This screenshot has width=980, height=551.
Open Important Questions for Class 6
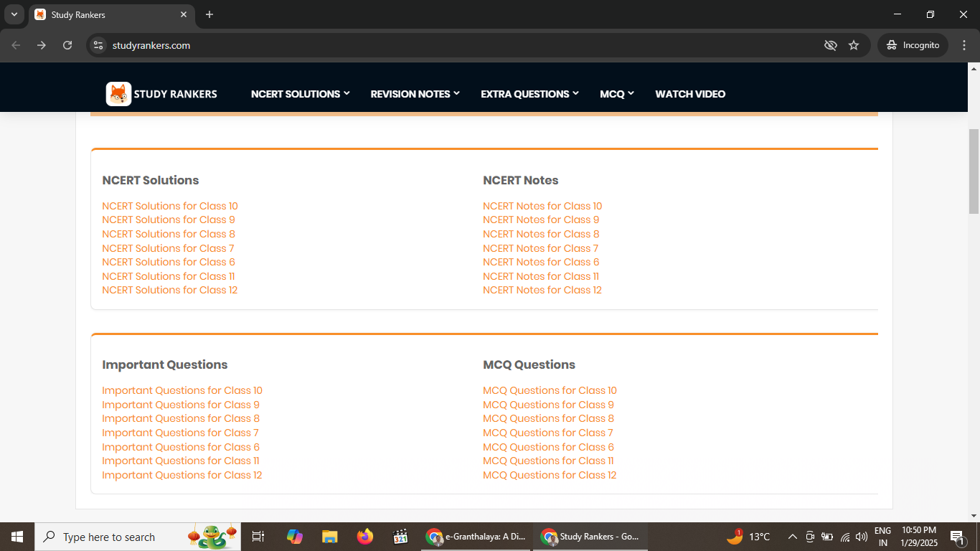pos(181,447)
